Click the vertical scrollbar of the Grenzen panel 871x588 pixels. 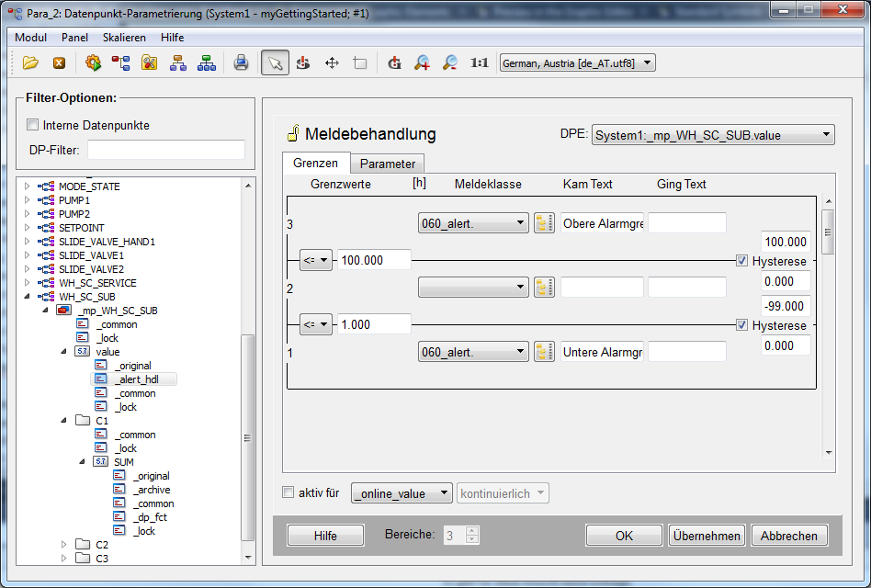pos(828,322)
